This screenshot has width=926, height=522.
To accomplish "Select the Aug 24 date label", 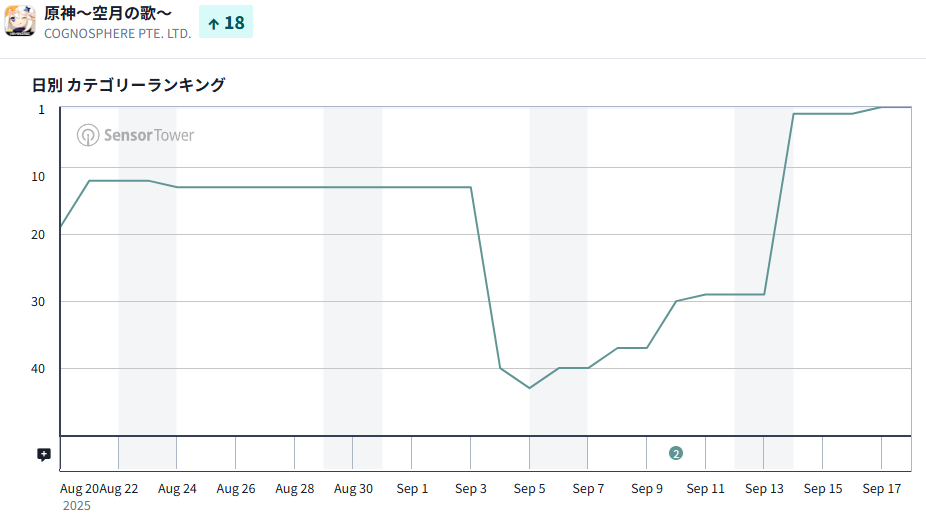I will coord(177,489).
